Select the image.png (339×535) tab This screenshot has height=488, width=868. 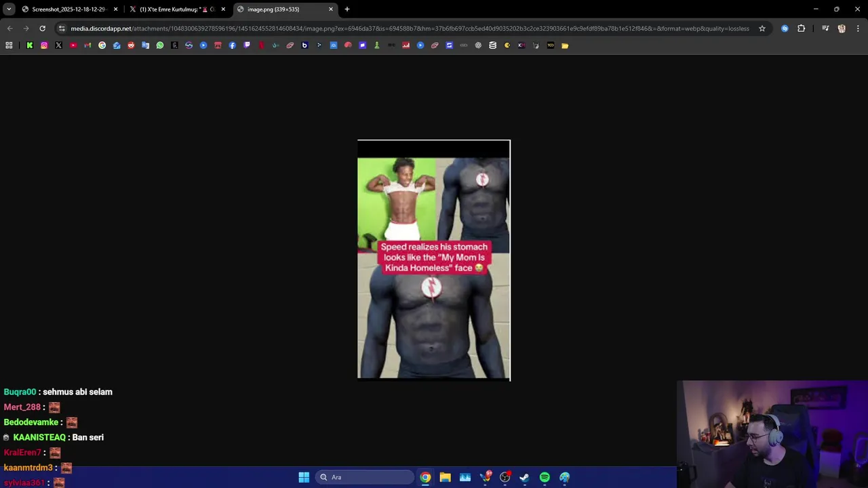[285, 9]
